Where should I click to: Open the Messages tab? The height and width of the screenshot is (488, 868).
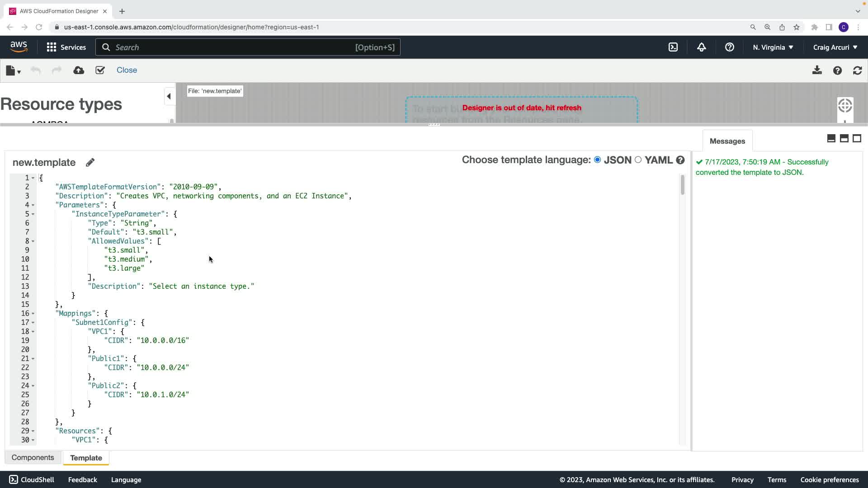coord(727,141)
